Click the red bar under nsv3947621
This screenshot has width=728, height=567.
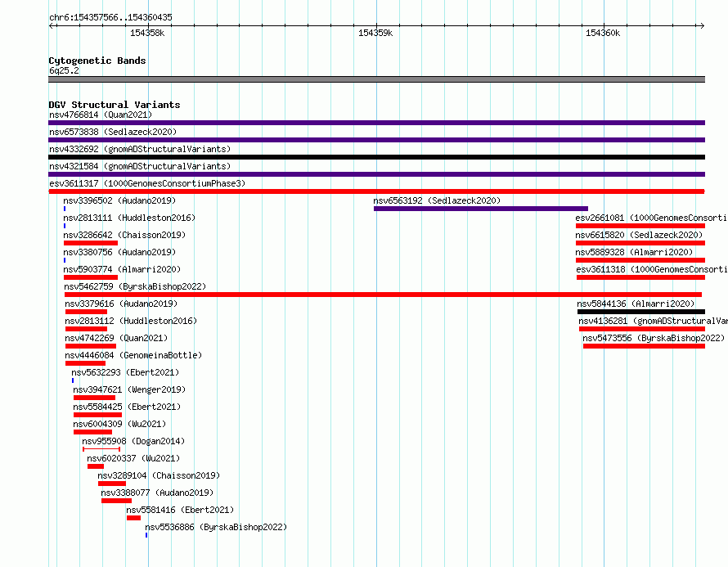[x=94, y=398]
